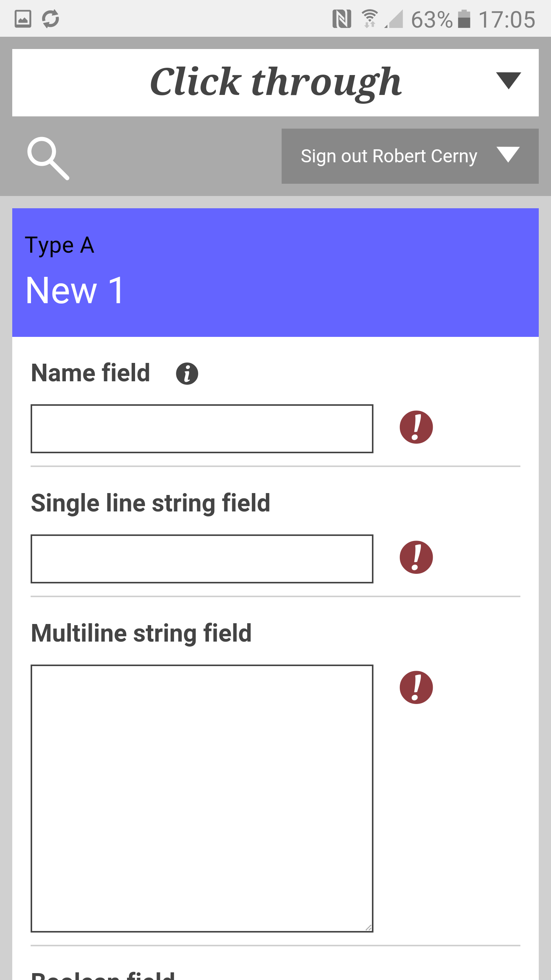Tap the image notification icon

(x=23, y=19)
